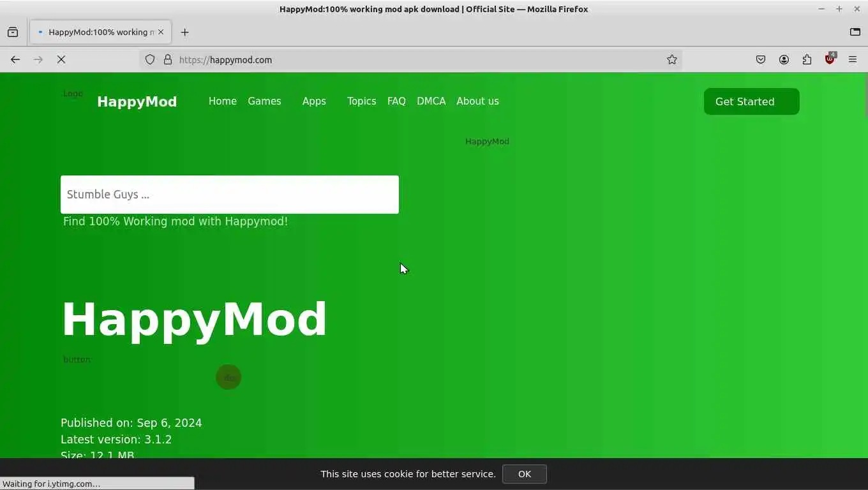Screen dimensions: 868x490
Task: Close the HappyMod browser tab
Action: [161, 32]
